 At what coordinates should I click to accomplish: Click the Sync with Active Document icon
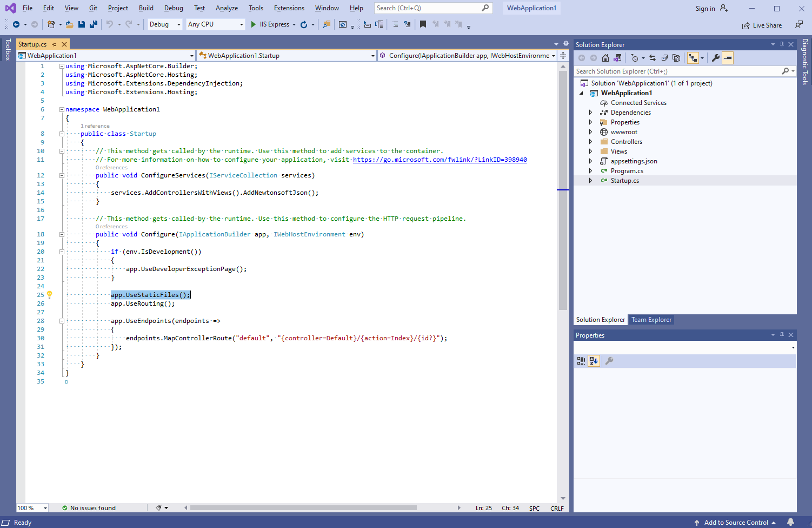[x=653, y=58]
